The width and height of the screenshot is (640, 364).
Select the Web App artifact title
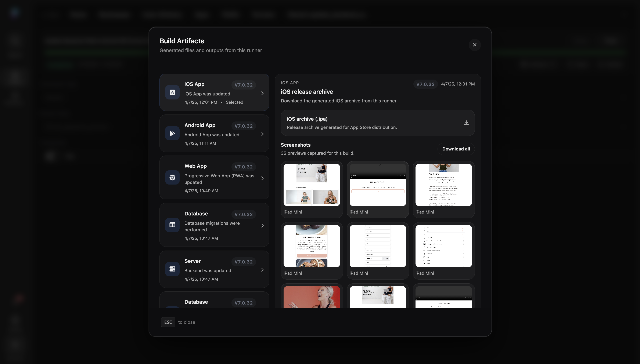tap(195, 166)
